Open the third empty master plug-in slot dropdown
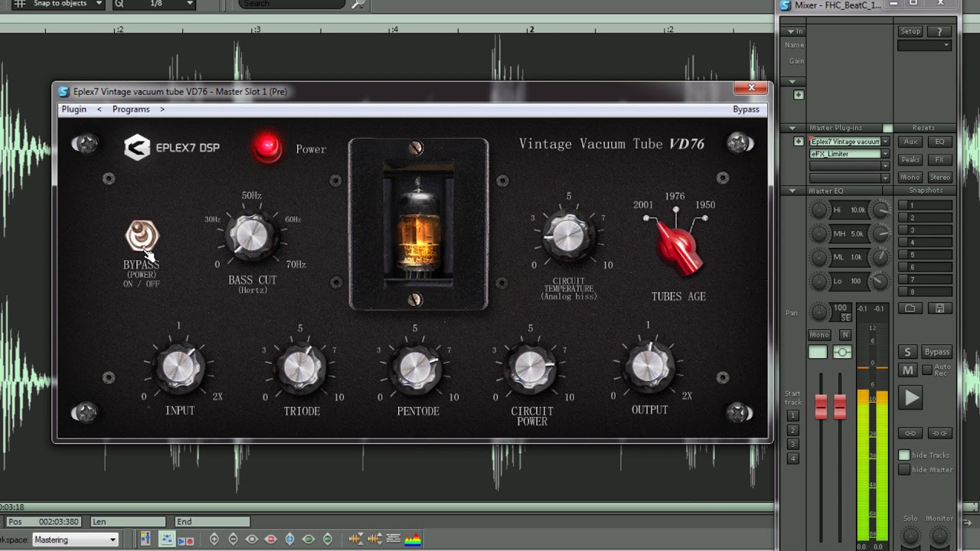Screen dimensions: 980x551 pyautogui.click(x=885, y=165)
